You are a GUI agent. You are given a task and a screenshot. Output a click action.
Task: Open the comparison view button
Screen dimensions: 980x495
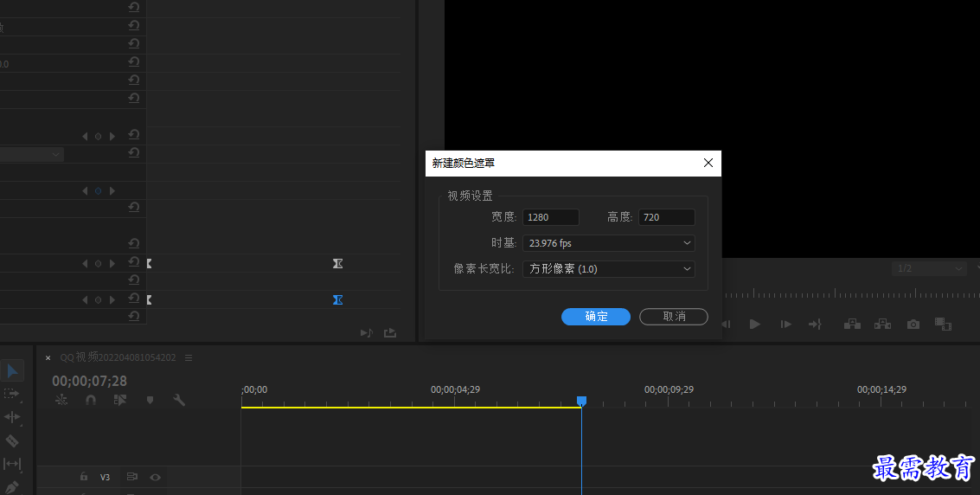click(943, 324)
